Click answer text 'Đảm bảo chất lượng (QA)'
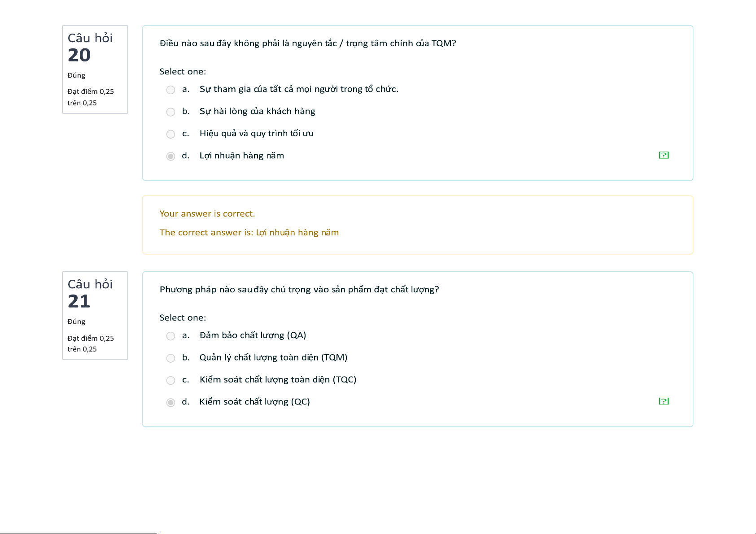Viewport: 756px width, 534px height. pyautogui.click(x=253, y=335)
